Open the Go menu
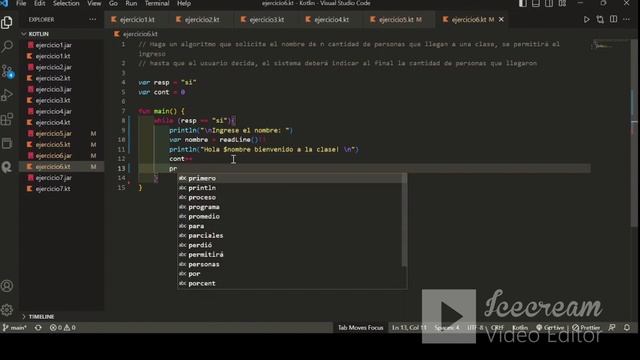The height and width of the screenshot is (360, 640). click(113, 3)
